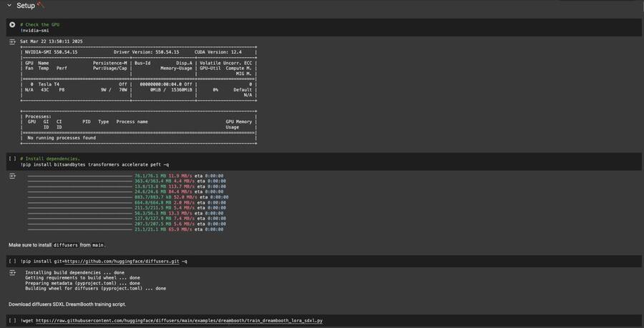Run the Install dependencies cell via its brackets
The image size is (644, 328).
click(12, 159)
